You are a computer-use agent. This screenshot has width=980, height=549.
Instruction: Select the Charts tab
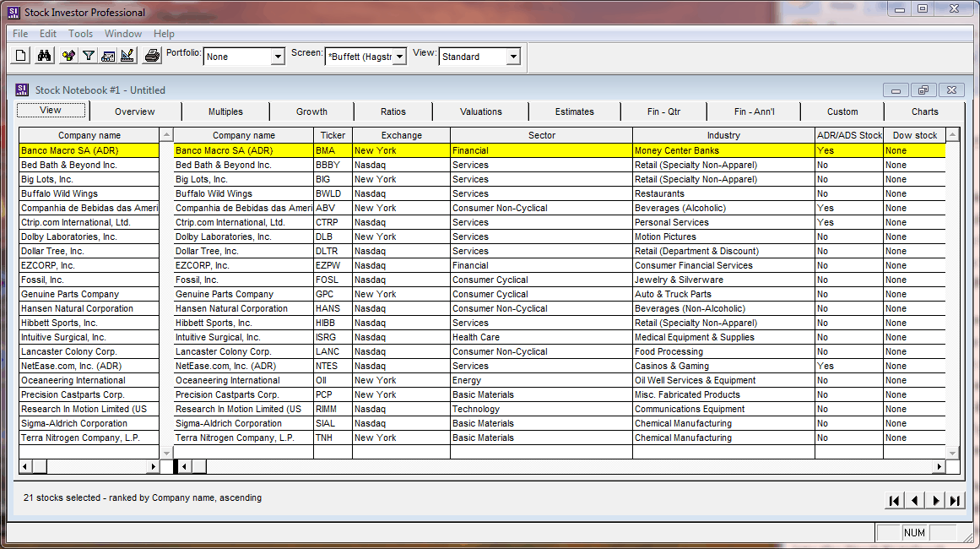(924, 111)
